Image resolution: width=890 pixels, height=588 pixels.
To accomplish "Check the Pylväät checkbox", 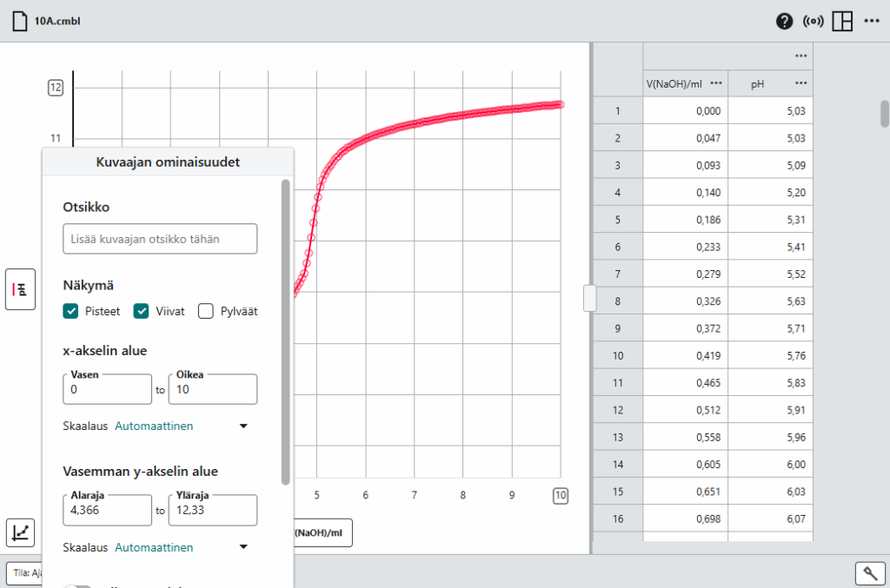I will [205, 311].
